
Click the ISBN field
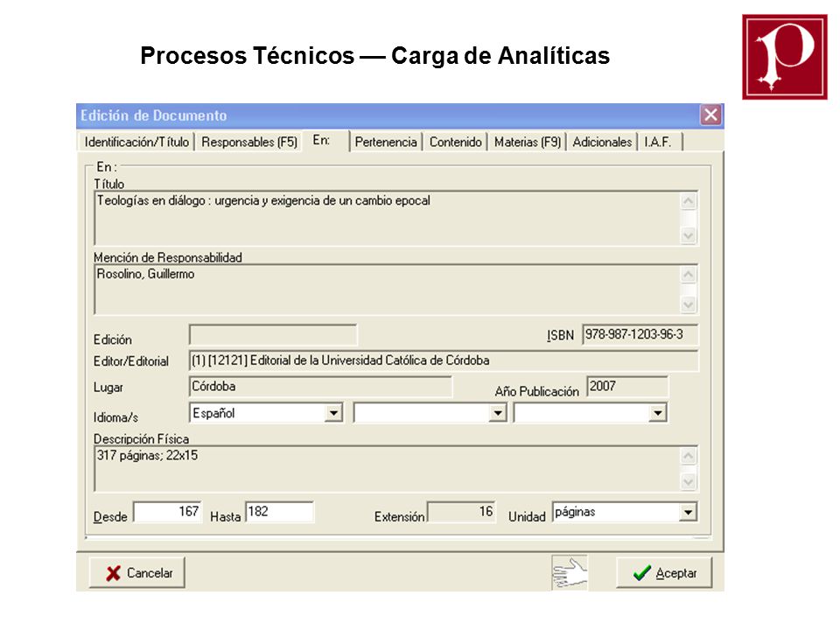(x=640, y=335)
